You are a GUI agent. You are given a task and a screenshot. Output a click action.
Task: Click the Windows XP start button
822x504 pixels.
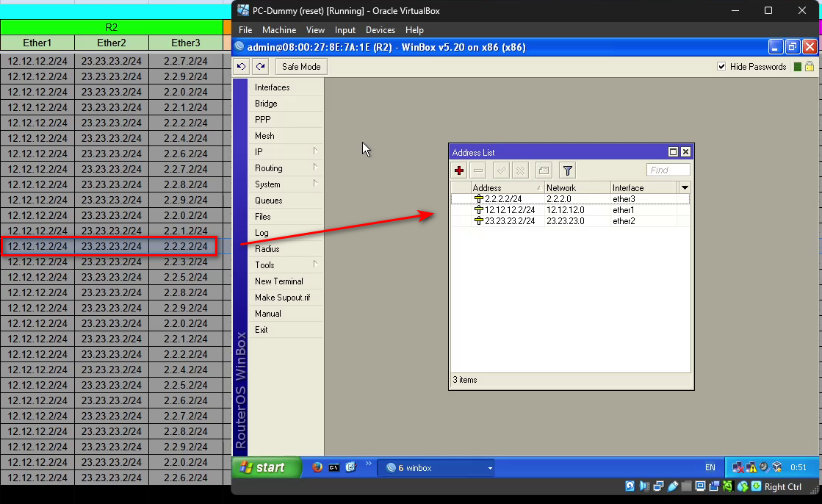[267, 467]
